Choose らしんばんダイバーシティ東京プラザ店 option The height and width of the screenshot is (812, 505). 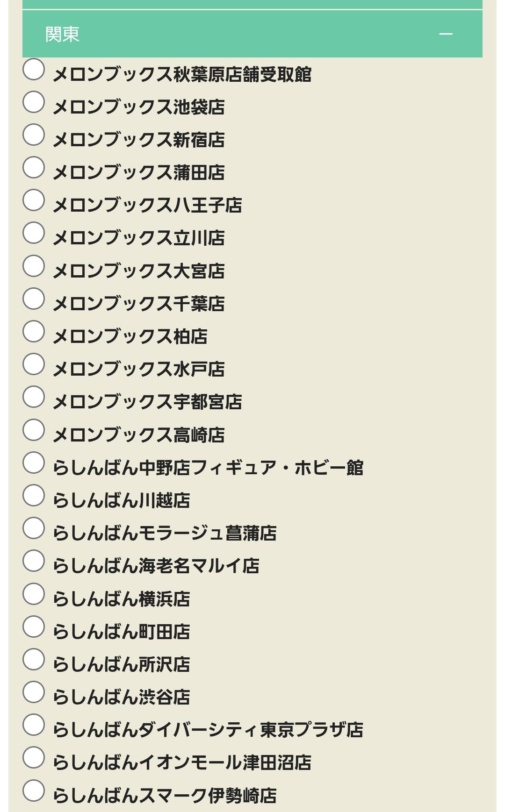click(x=34, y=725)
